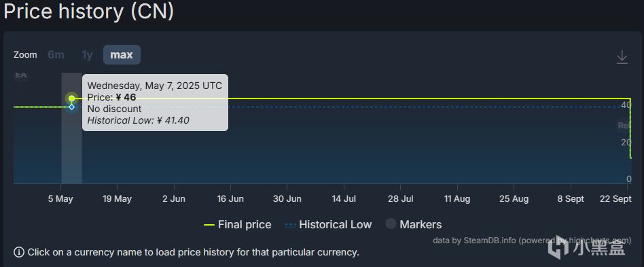Click the EA marker badge on chart
This screenshot has height=267, width=644.
tap(20, 75)
